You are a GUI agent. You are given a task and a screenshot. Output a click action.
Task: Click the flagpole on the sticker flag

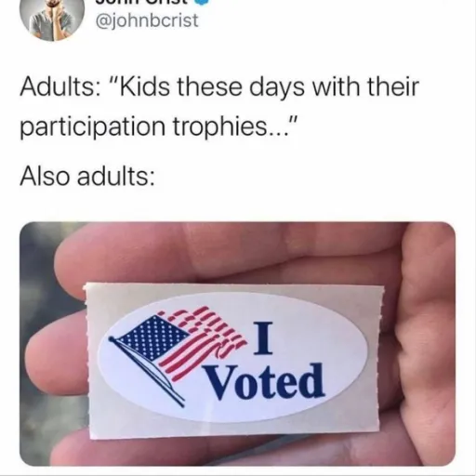coord(146,372)
